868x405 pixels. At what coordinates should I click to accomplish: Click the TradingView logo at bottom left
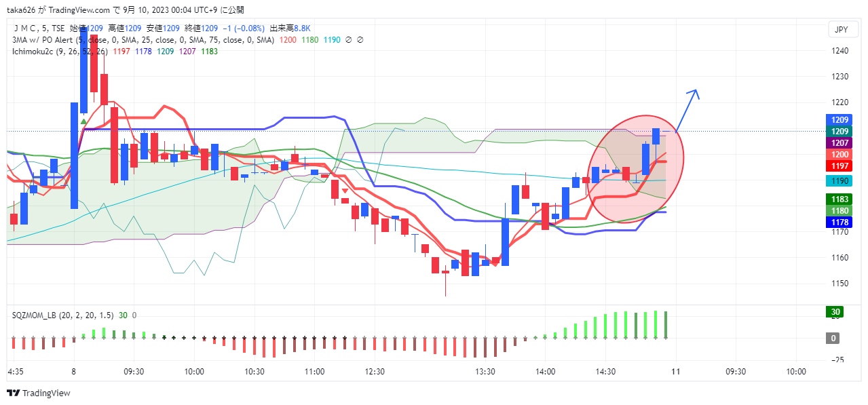tap(39, 393)
